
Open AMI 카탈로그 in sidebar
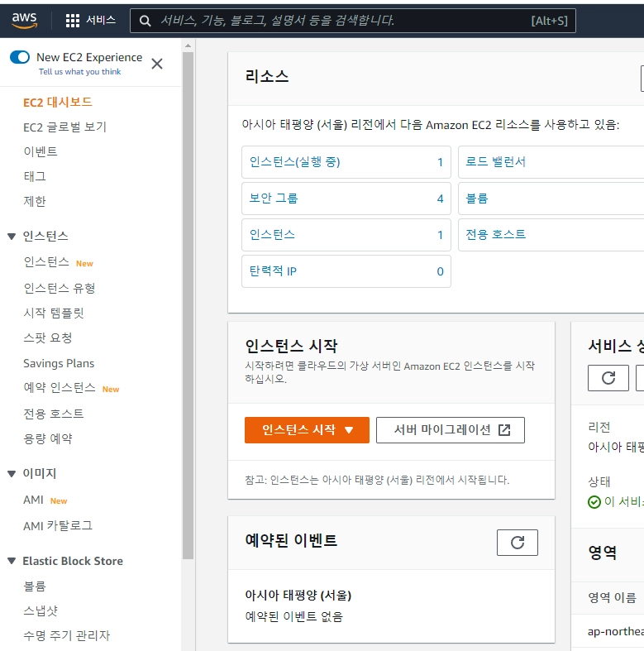(x=58, y=525)
